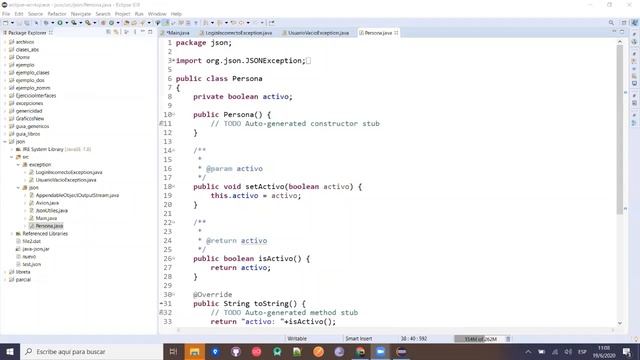Click the New Java Package icon

pos(103,23)
